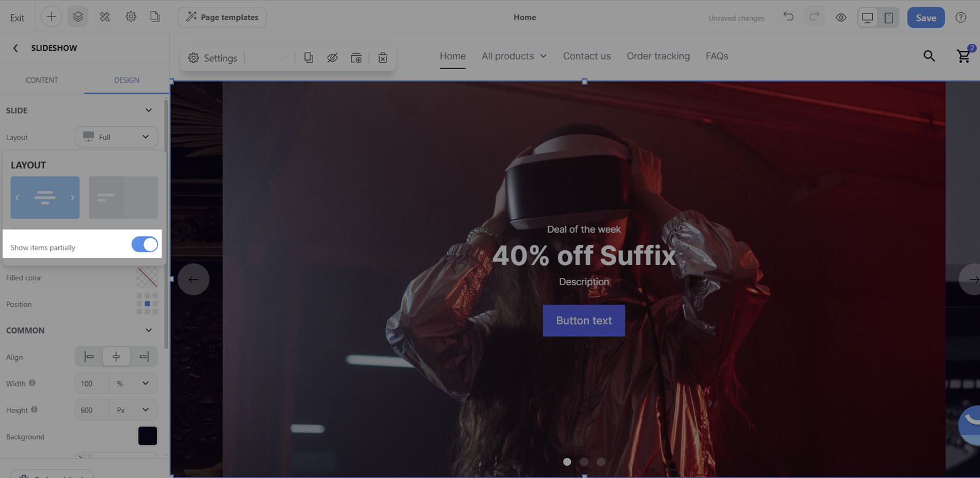Open the storefront search icon

click(x=929, y=56)
